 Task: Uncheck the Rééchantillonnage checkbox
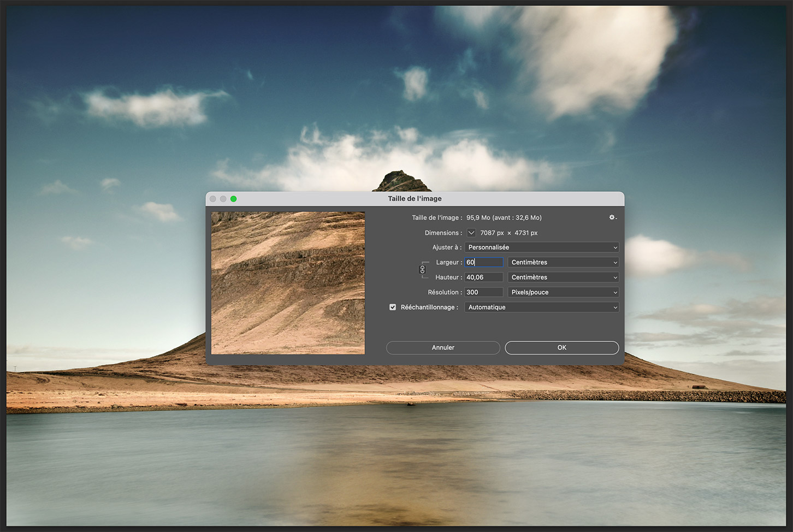click(393, 308)
